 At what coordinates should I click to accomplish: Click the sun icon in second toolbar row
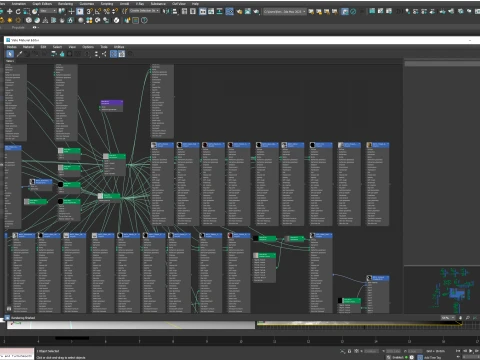9,20
